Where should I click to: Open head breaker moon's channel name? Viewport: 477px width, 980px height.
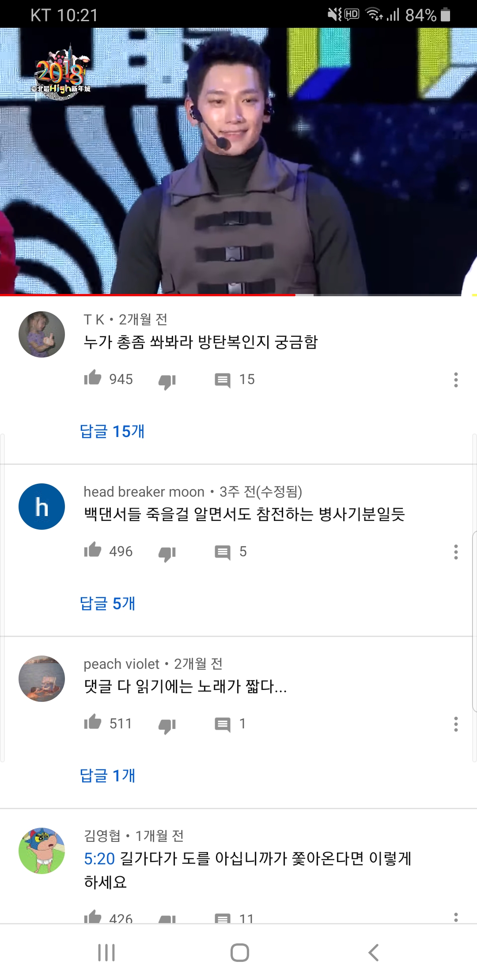144,491
